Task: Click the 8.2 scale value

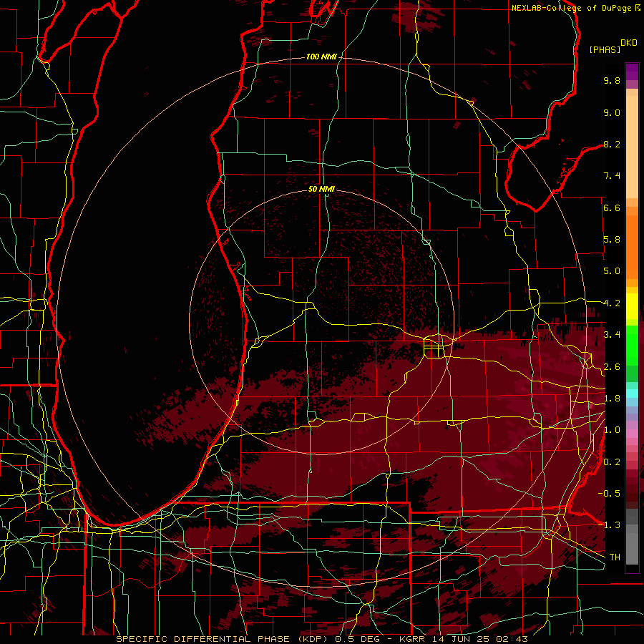Action: pos(612,144)
